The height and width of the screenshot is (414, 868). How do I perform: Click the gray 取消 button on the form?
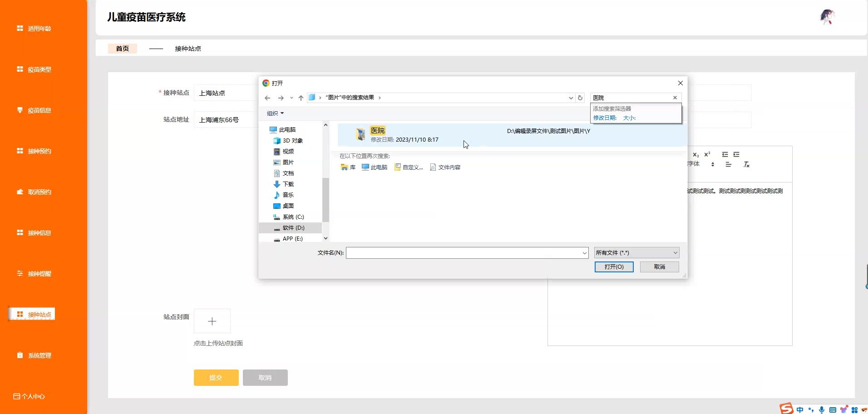coord(265,378)
